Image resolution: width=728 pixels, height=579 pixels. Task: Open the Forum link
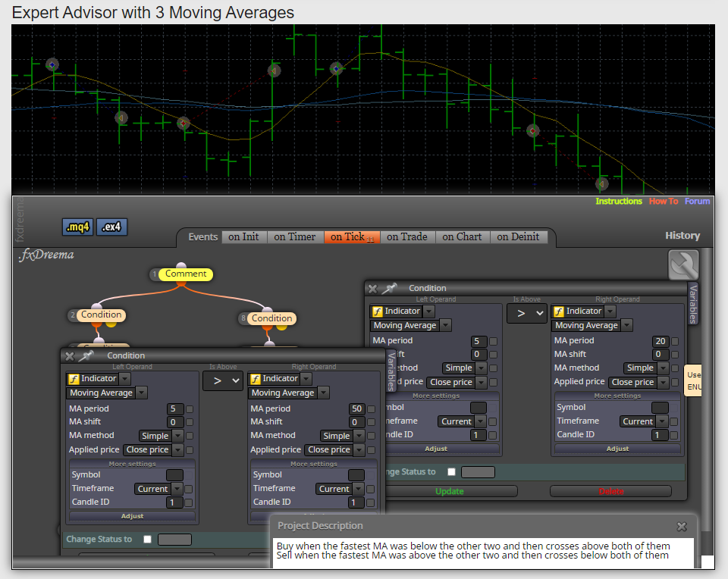[697, 201]
